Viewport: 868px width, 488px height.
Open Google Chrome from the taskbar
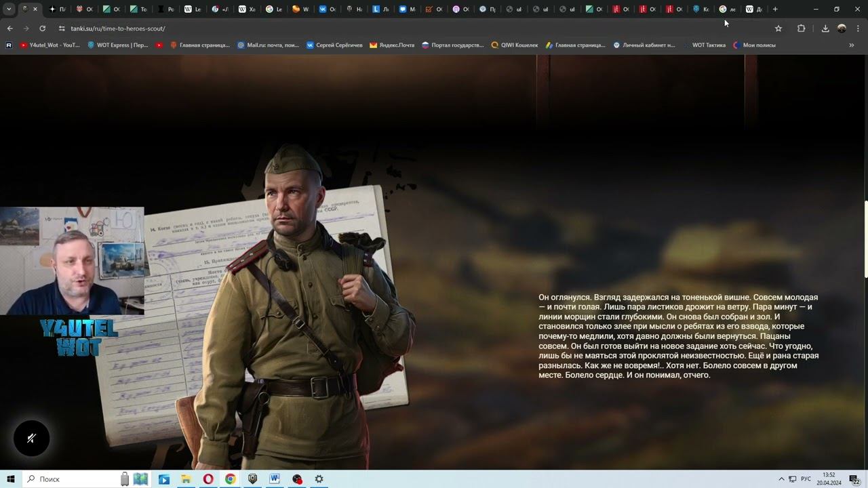[x=231, y=479]
